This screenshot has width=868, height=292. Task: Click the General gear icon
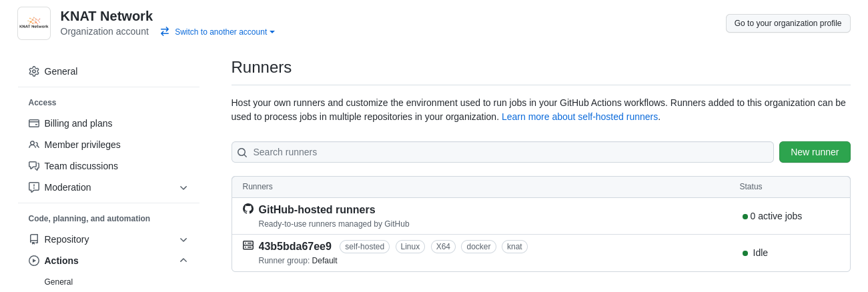coord(34,71)
